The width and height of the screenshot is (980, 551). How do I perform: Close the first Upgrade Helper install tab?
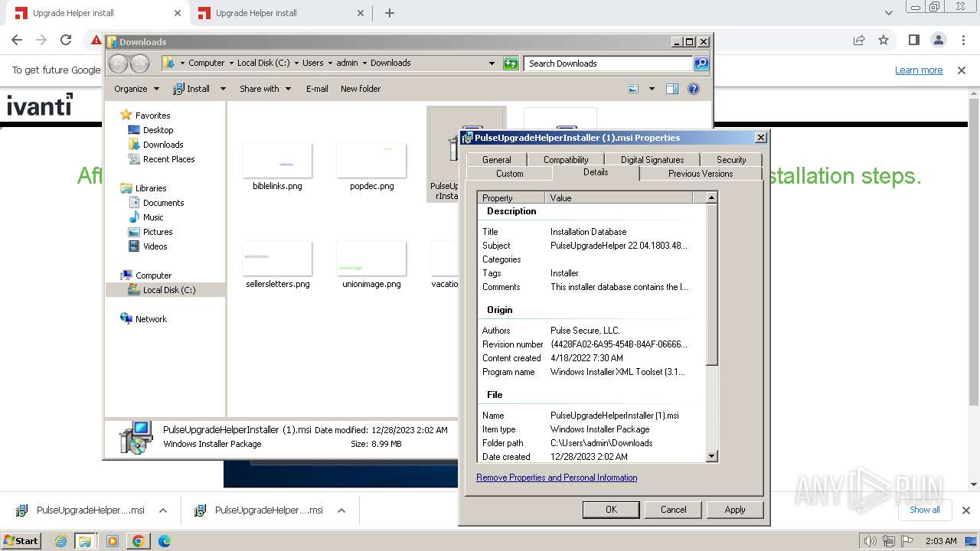178,13
